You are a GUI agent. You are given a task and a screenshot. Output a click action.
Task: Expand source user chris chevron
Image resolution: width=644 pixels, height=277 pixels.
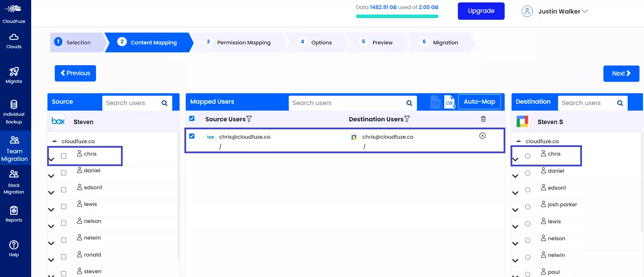pos(51,159)
